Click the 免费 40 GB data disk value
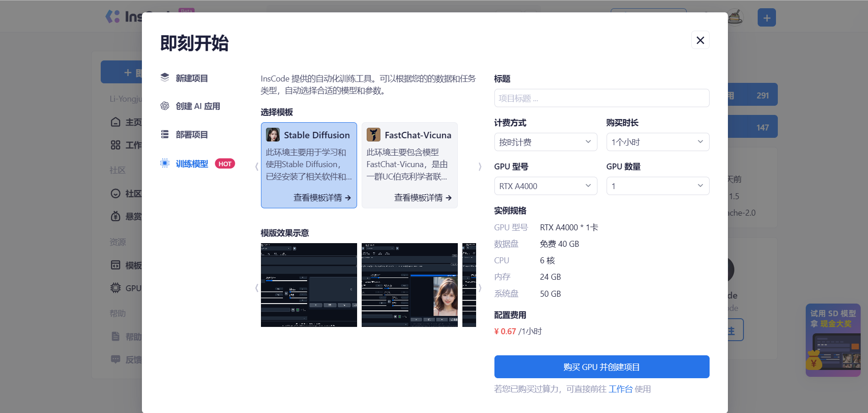Screen dimensions: 868x413 tap(559, 244)
